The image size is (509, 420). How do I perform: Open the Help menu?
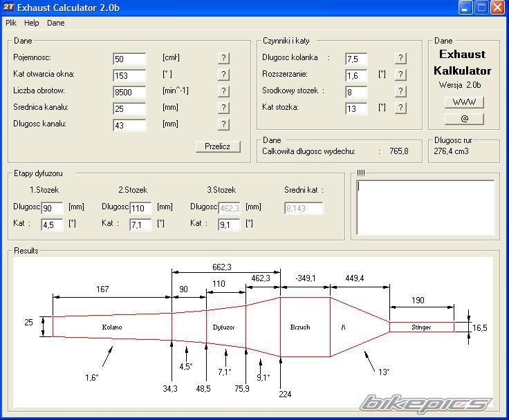(32, 23)
